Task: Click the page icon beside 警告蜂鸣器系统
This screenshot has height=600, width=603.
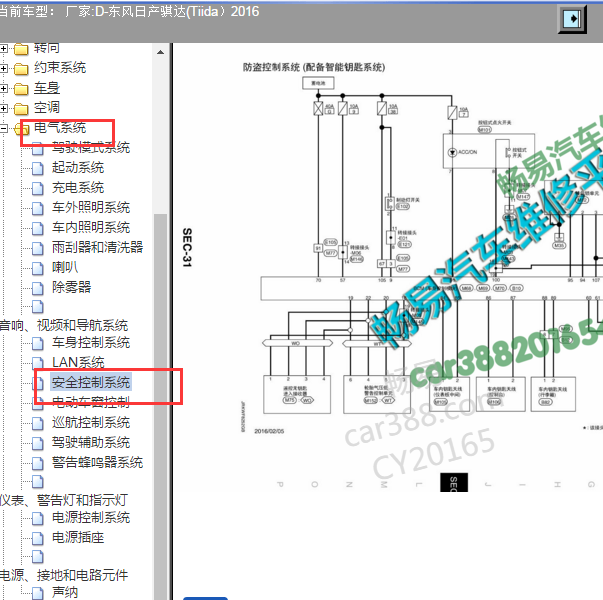Action: point(38,463)
